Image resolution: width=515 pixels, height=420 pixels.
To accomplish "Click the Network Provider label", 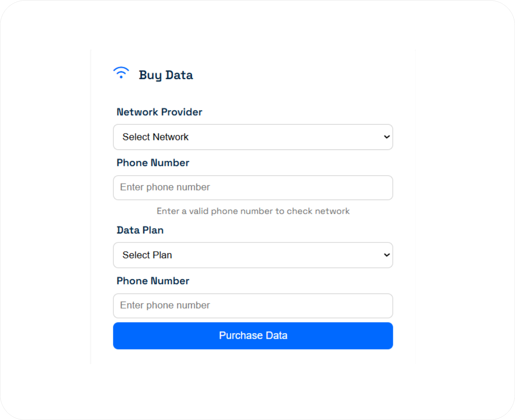I will (159, 112).
